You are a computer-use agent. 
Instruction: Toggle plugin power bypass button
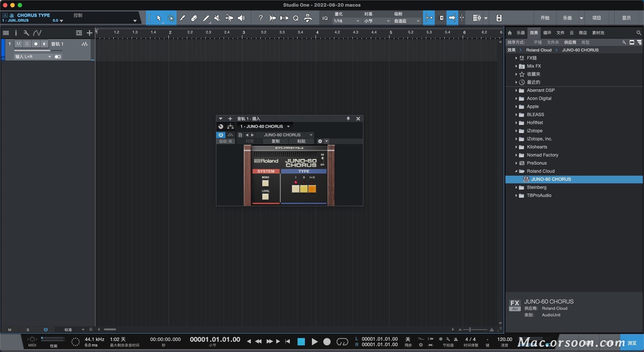221,135
